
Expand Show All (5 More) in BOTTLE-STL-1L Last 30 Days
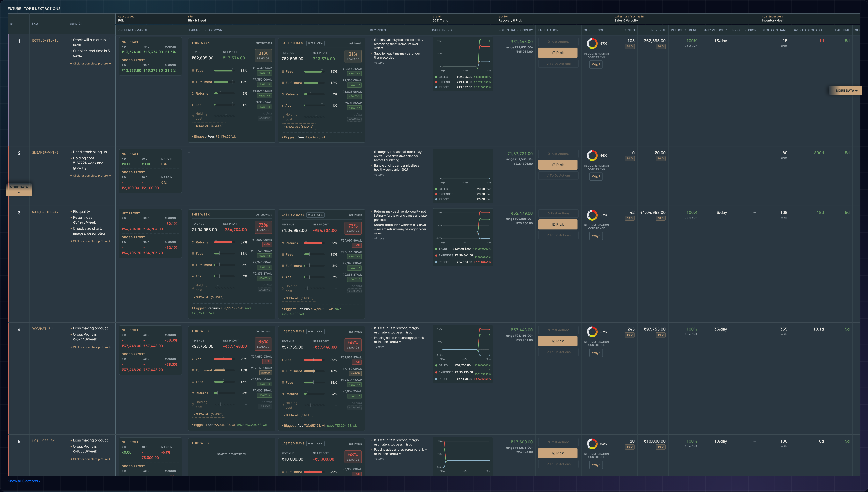click(299, 127)
